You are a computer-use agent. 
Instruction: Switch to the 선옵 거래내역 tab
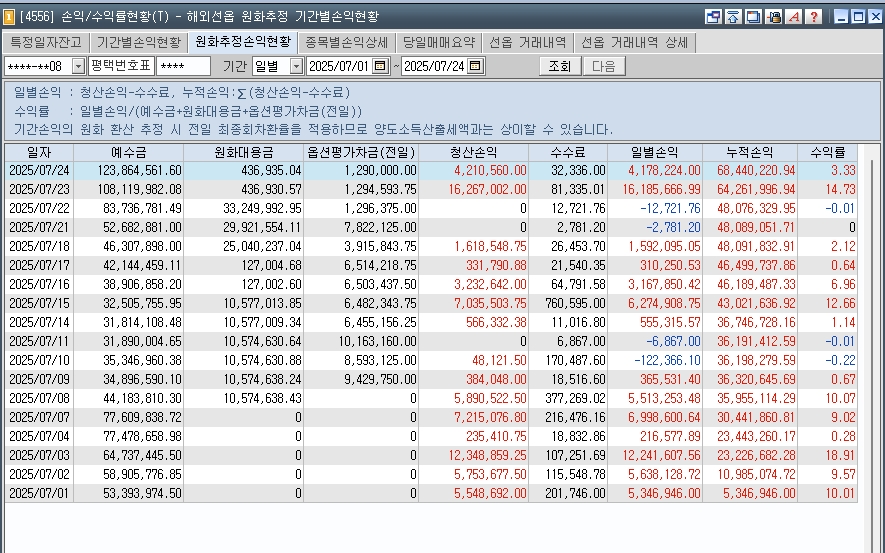527,42
